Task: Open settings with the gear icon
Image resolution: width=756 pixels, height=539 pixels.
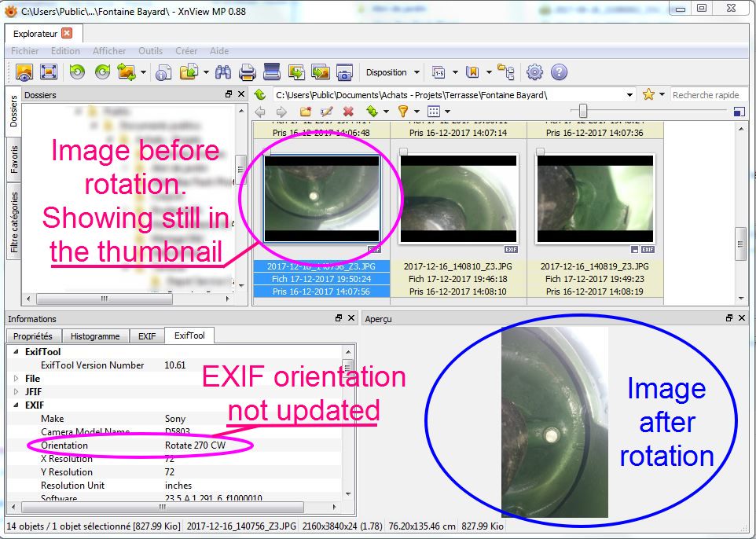Action: point(534,72)
